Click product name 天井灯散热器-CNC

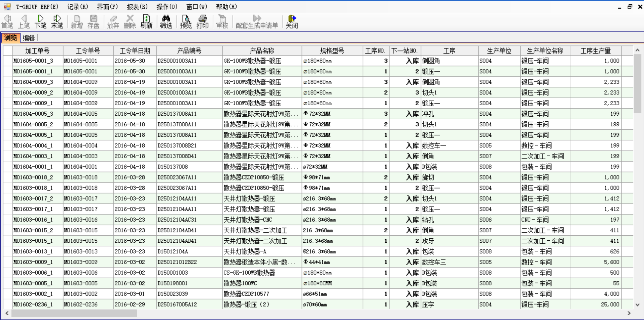pyautogui.click(x=262, y=219)
